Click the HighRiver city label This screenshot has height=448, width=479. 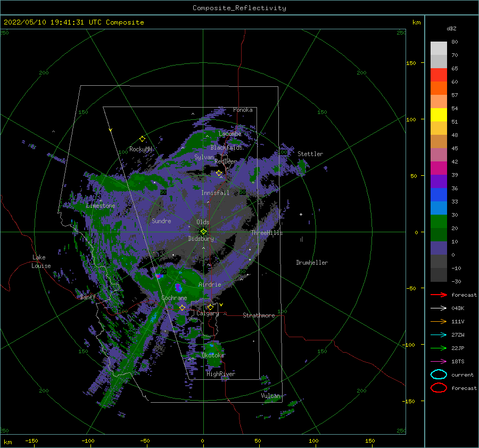(221, 374)
